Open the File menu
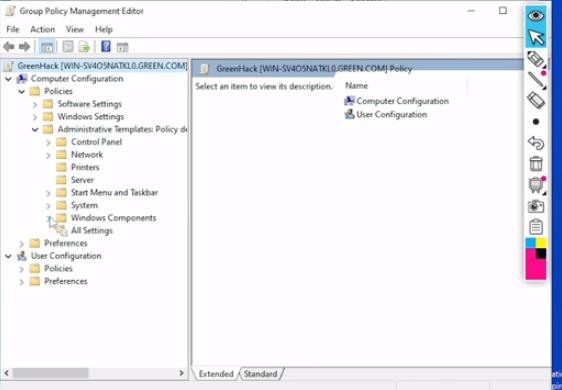Screen dimensions: 562x390 pyautogui.click(x=13, y=29)
